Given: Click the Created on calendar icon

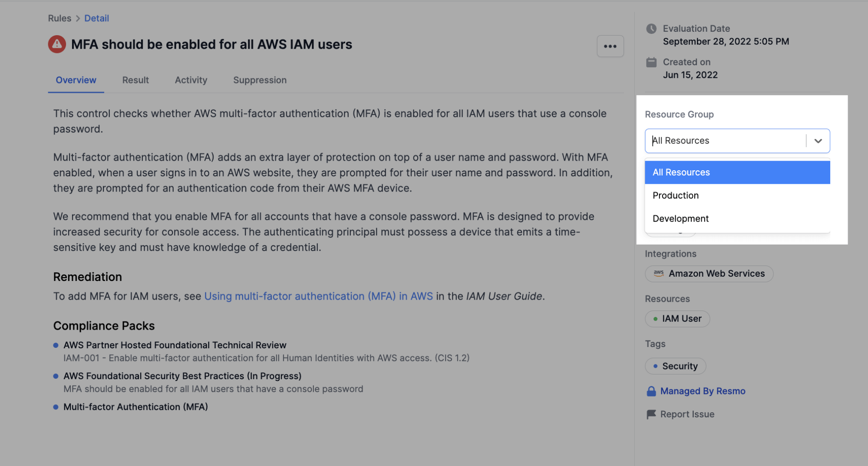Looking at the screenshot, I should 651,63.
